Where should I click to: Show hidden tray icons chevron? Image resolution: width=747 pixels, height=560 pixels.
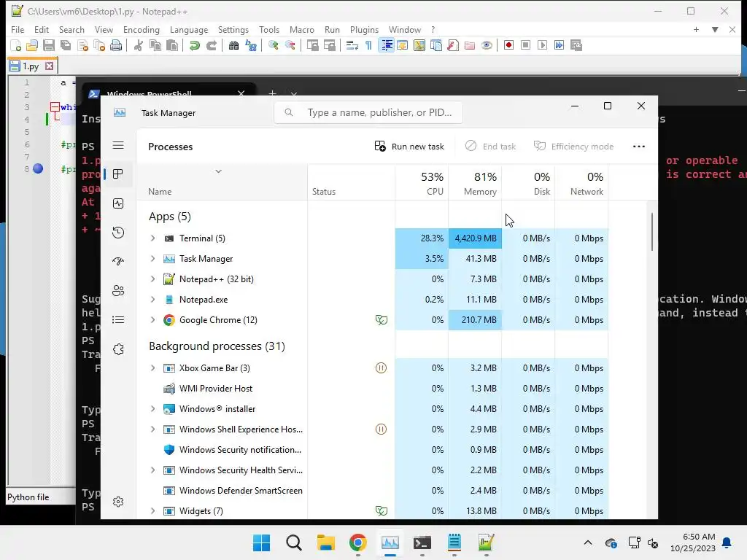(588, 542)
